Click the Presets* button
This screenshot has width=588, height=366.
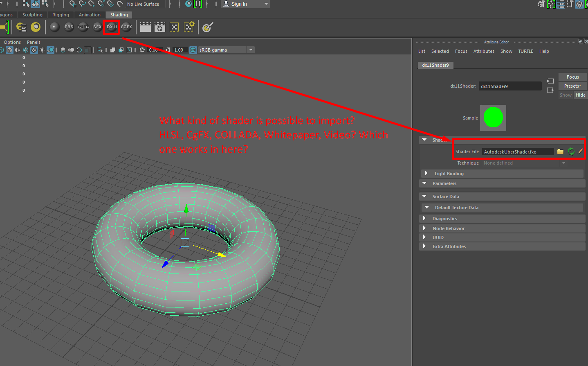coord(572,86)
